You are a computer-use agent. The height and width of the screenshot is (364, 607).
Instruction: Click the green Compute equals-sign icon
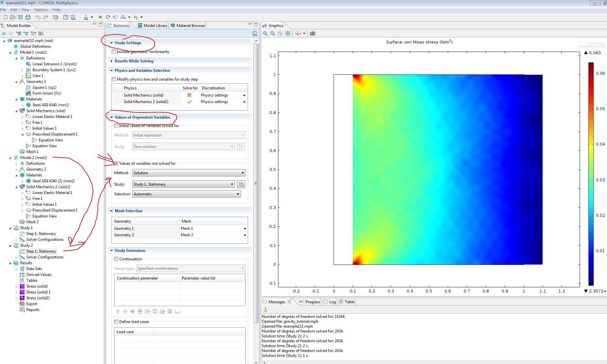tap(100, 17)
